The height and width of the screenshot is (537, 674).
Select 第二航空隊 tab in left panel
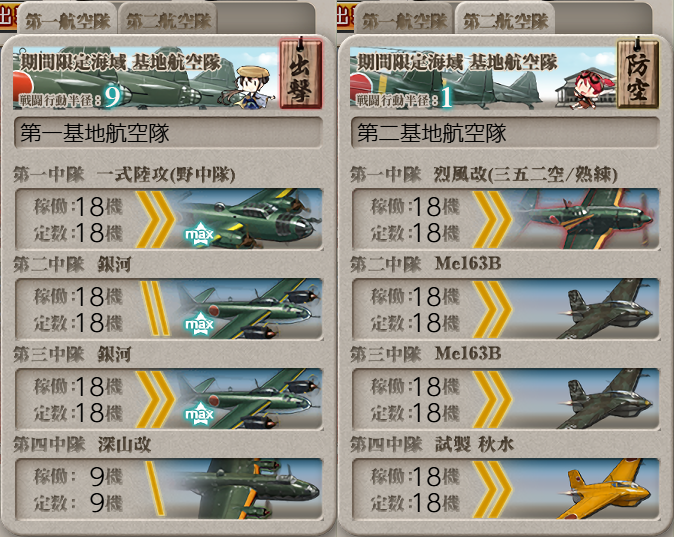point(168,20)
